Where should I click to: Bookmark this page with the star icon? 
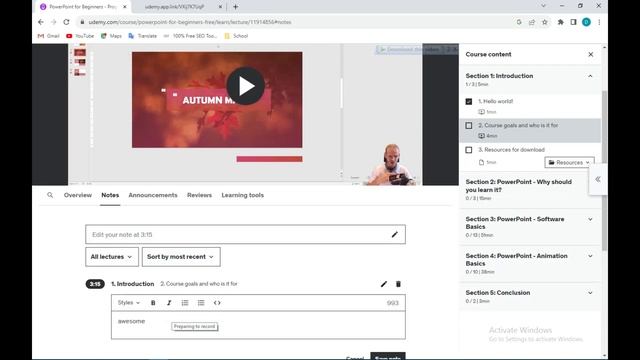click(x=544, y=22)
